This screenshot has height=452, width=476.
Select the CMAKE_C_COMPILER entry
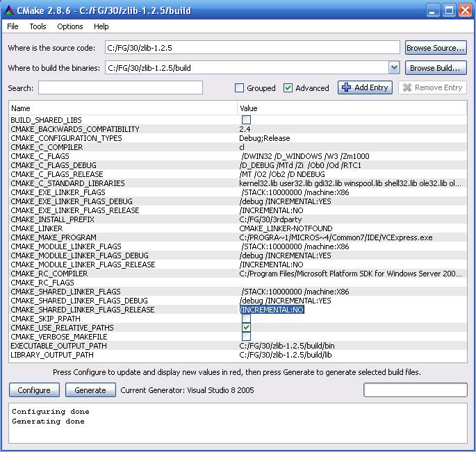pyautogui.click(x=47, y=147)
